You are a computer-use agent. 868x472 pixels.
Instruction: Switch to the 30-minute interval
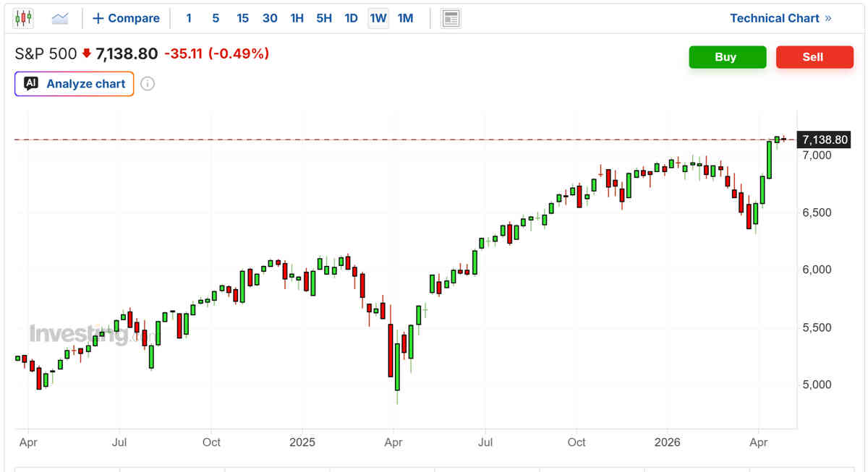[x=270, y=18]
